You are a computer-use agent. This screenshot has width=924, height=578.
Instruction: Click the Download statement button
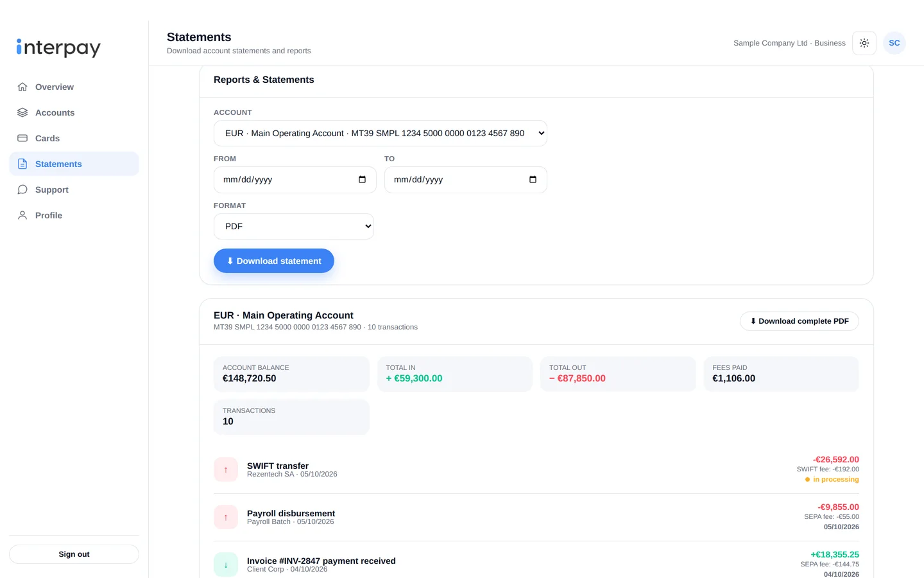[274, 261]
